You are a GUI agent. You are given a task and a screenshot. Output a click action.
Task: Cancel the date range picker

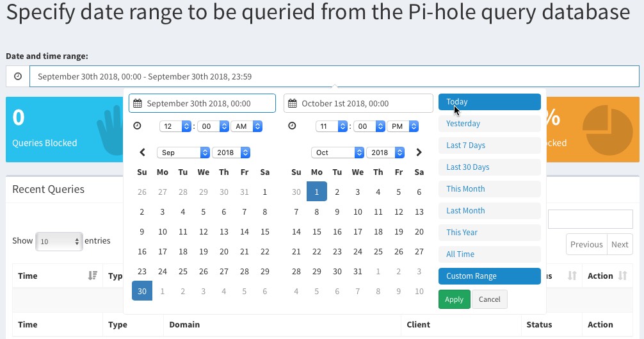[x=490, y=299]
